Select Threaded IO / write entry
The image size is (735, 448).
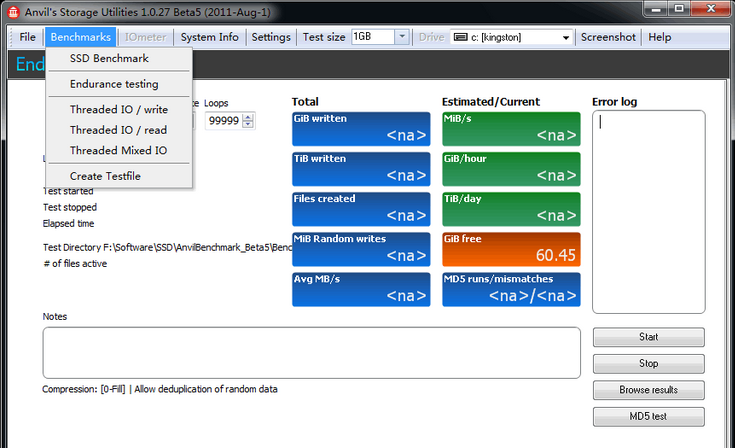pyautogui.click(x=119, y=109)
